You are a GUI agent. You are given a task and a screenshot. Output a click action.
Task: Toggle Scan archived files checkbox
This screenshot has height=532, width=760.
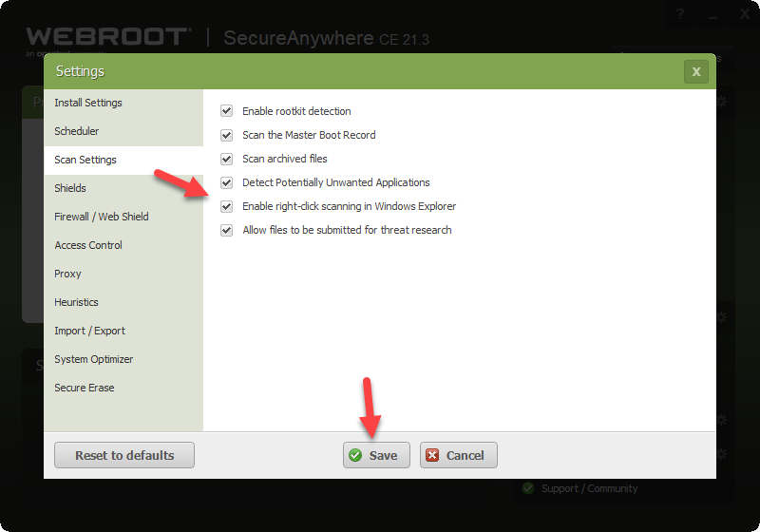click(x=226, y=159)
